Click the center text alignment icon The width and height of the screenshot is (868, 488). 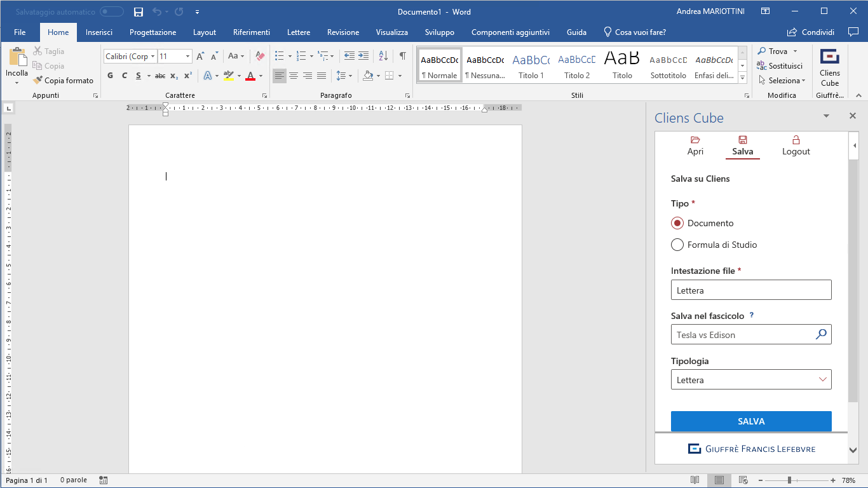[294, 76]
